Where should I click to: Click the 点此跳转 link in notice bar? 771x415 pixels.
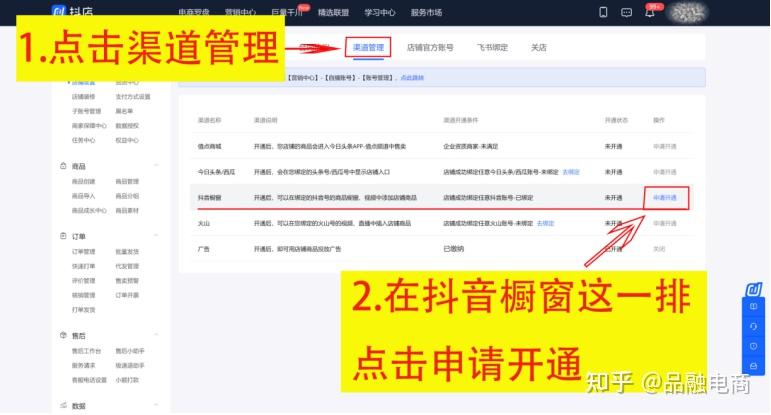pos(412,78)
